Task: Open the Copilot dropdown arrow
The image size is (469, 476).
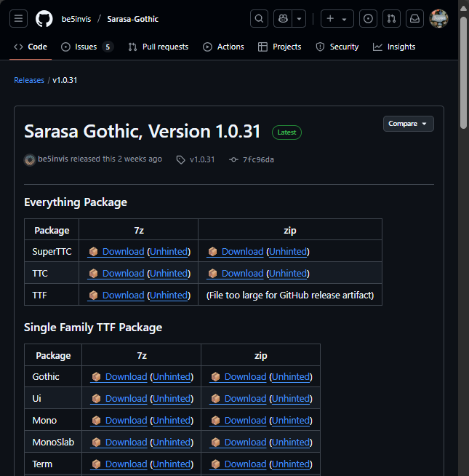Action: click(x=299, y=19)
